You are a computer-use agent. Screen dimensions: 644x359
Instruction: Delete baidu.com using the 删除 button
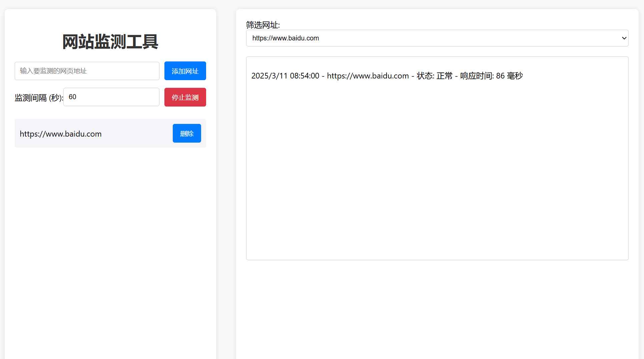point(187,133)
